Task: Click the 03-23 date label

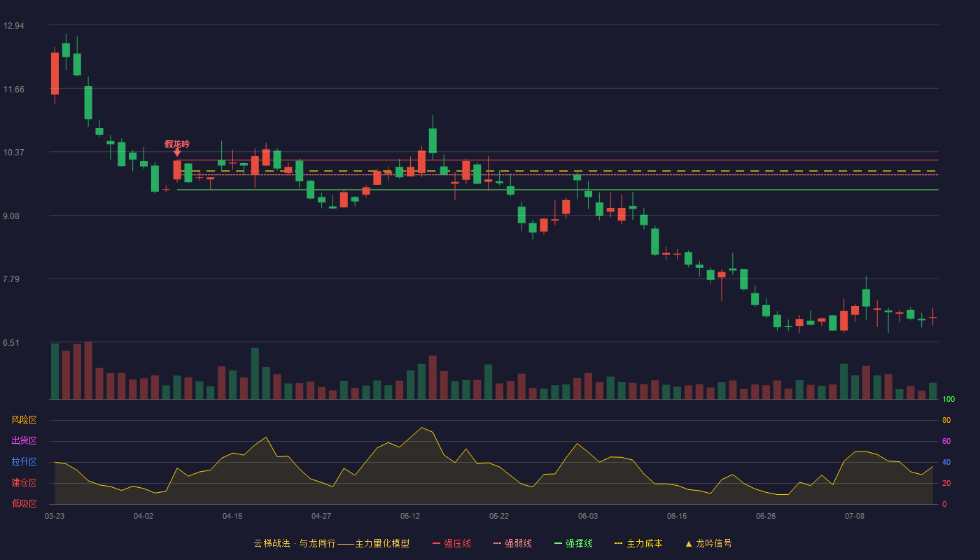Action: click(x=55, y=516)
